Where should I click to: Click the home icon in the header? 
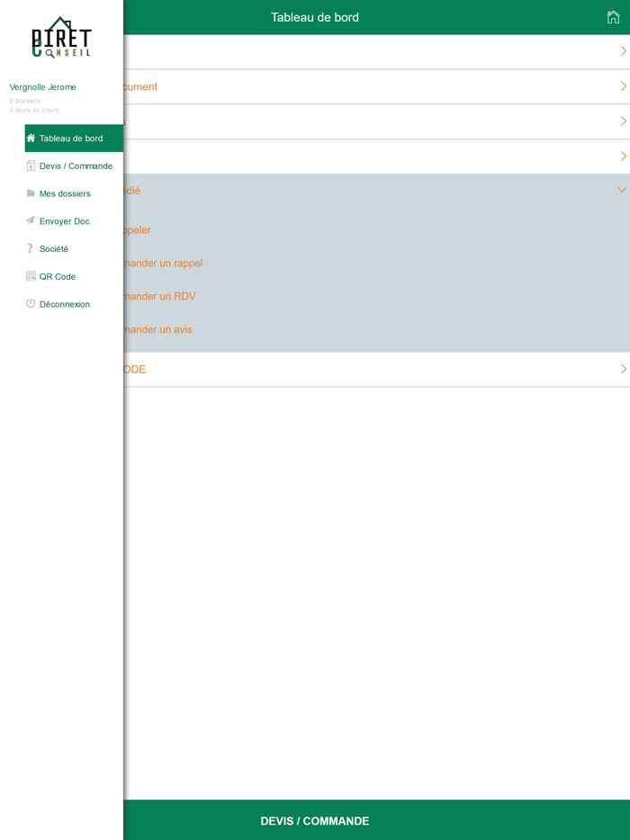pos(613,17)
